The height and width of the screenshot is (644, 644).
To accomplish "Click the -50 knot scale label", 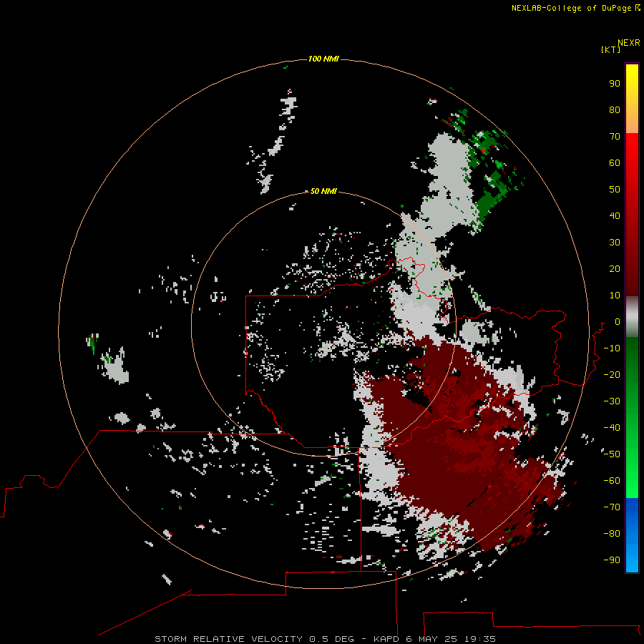I will pyautogui.click(x=612, y=454).
